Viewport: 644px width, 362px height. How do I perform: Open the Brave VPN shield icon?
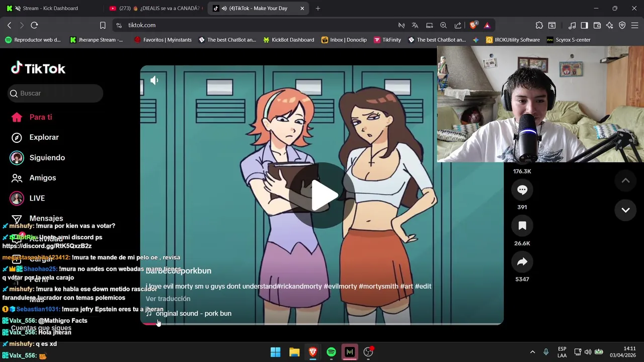click(x=622, y=25)
